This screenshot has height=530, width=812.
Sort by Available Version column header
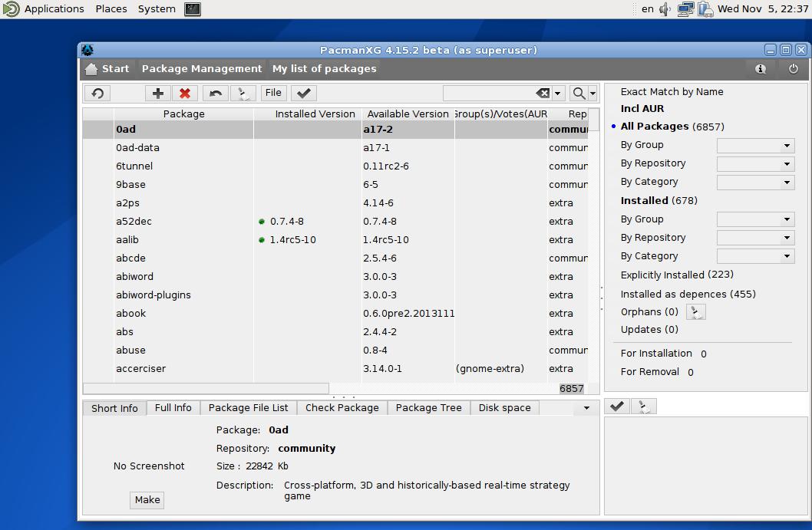coord(408,114)
